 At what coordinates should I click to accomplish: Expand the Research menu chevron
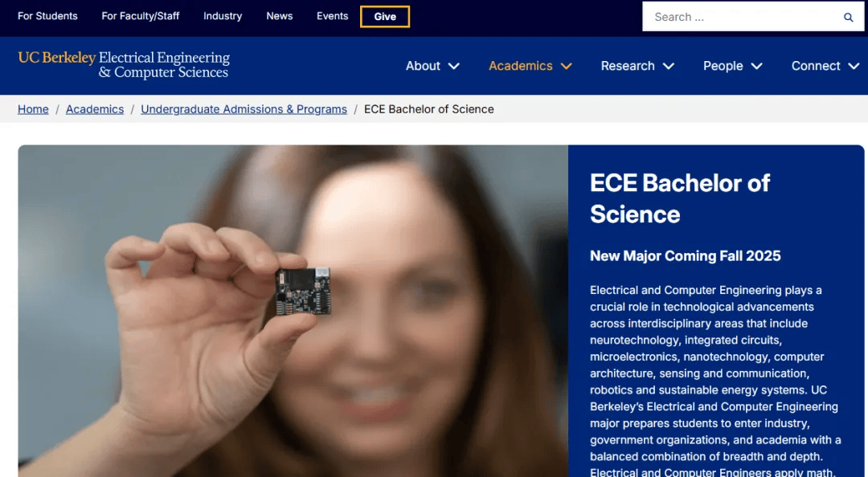668,66
